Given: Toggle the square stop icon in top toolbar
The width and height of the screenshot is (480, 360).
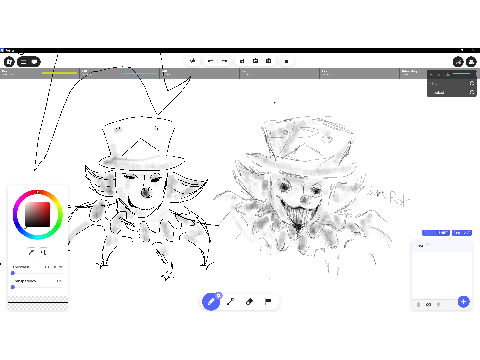Looking at the screenshot, I should [286, 61].
